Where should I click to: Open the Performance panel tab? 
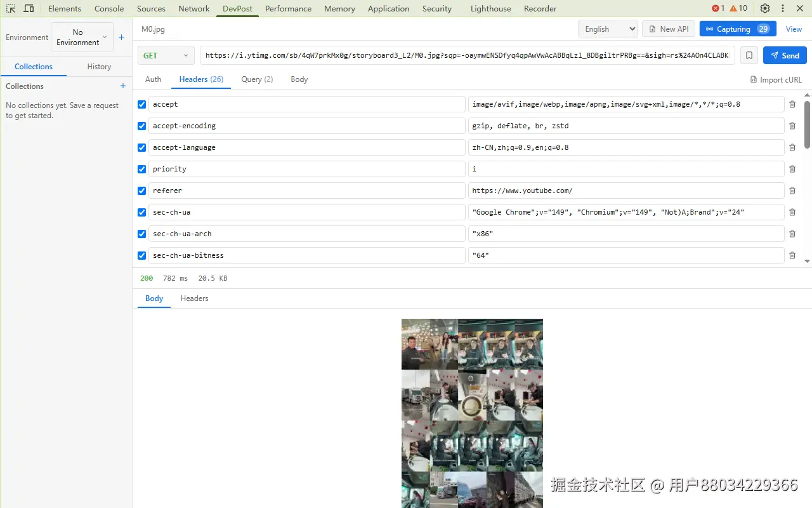288,8
